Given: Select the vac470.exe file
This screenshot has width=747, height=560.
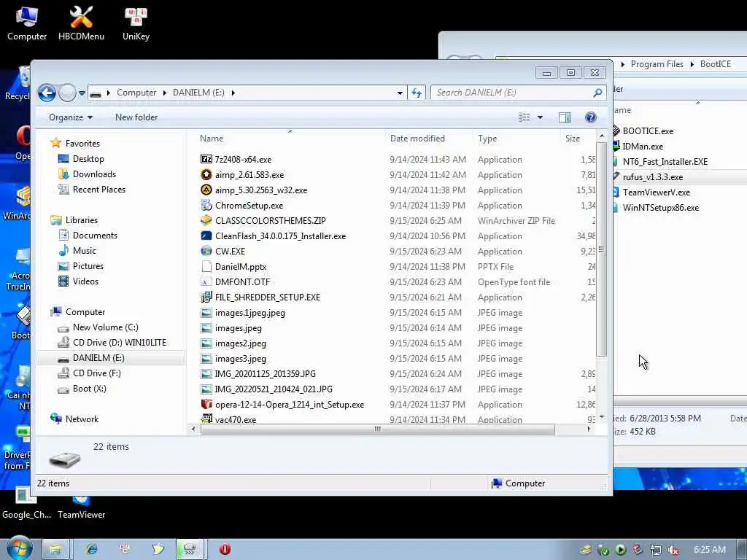Looking at the screenshot, I should pyautogui.click(x=236, y=419).
